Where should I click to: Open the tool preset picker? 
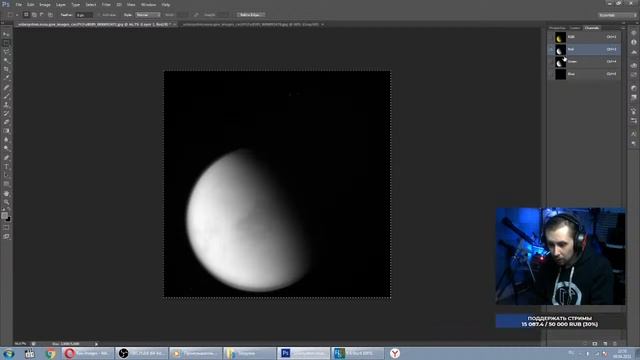tap(12, 15)
